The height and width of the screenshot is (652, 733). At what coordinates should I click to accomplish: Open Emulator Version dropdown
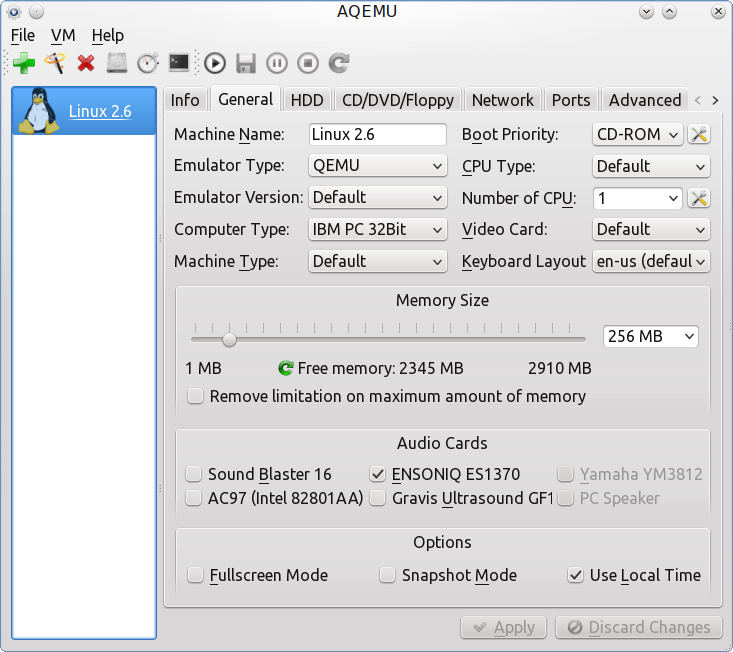pyautogui.click(x=378, y=198)
